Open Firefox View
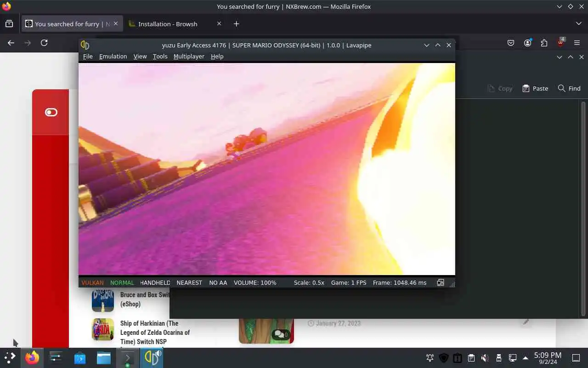This screenshot has width=588, height=368. pos(9,24)
